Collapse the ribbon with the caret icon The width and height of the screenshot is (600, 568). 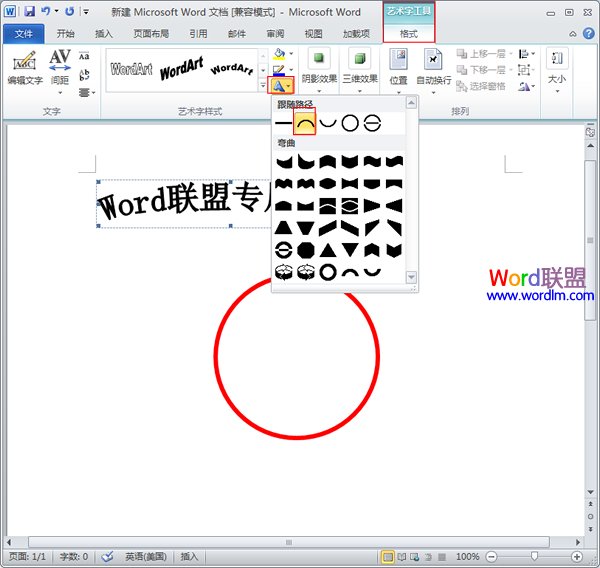coord(573,34)
